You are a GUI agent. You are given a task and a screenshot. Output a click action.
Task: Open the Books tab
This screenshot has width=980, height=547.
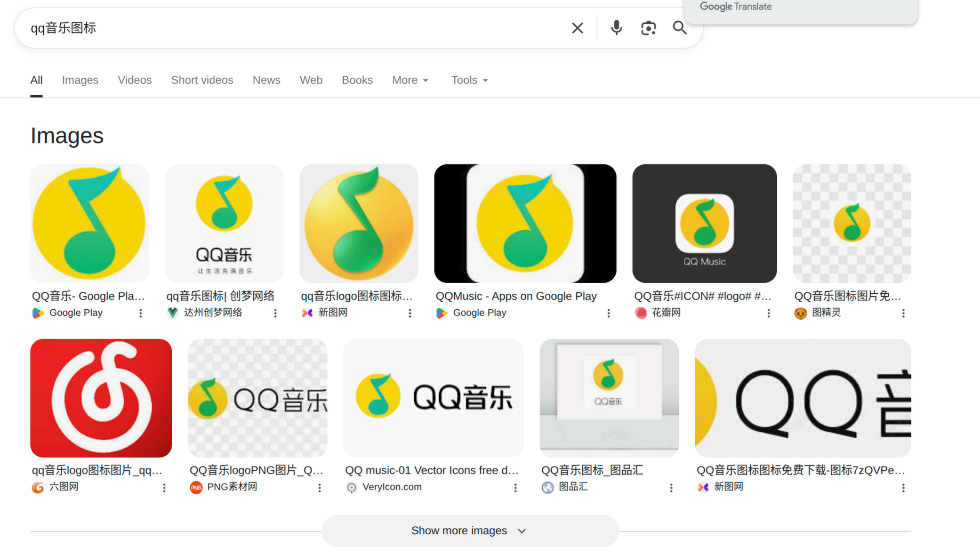(x=357, y=80)
